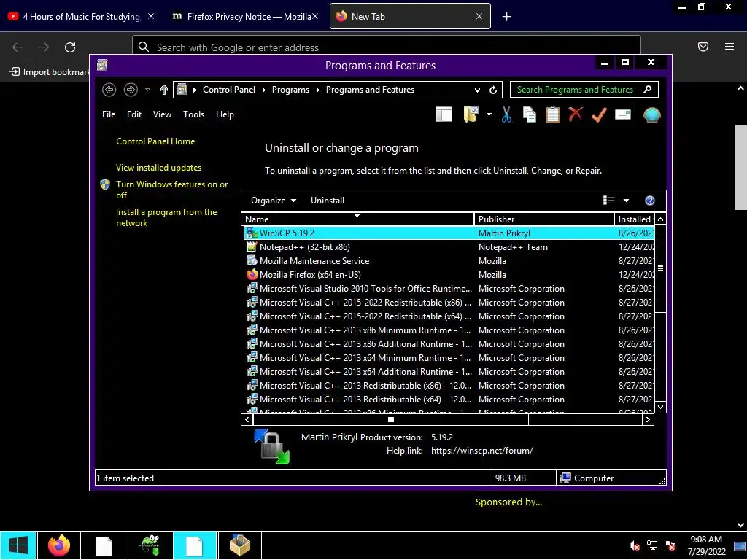This screenshot has width=747, height=560.
Task: Open Firefox Pocket save icon
Action: [703, 47]
